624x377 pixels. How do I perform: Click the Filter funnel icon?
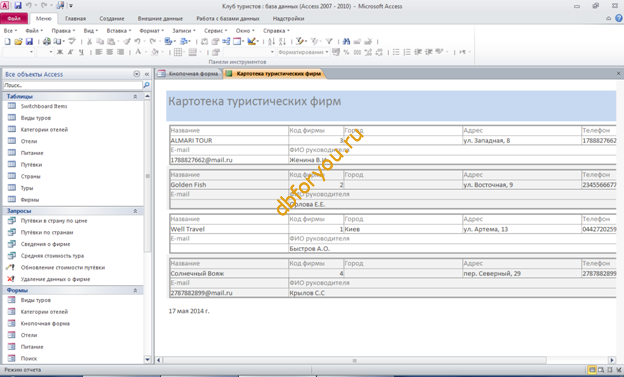(329, 41)
